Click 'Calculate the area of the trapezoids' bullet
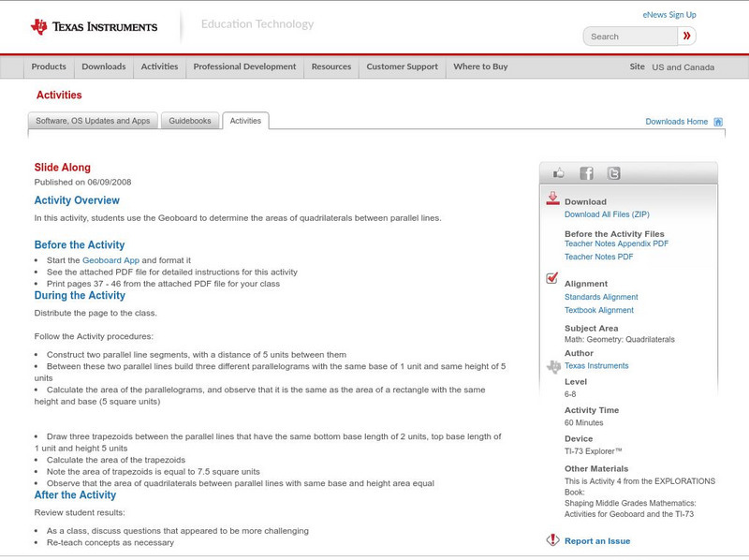This screenshot has width=749, height=560. (115, 460)
